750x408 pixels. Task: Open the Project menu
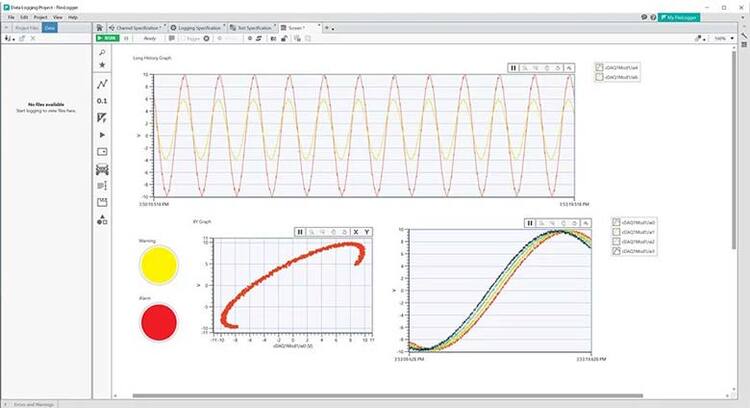(x=40, y=17)
